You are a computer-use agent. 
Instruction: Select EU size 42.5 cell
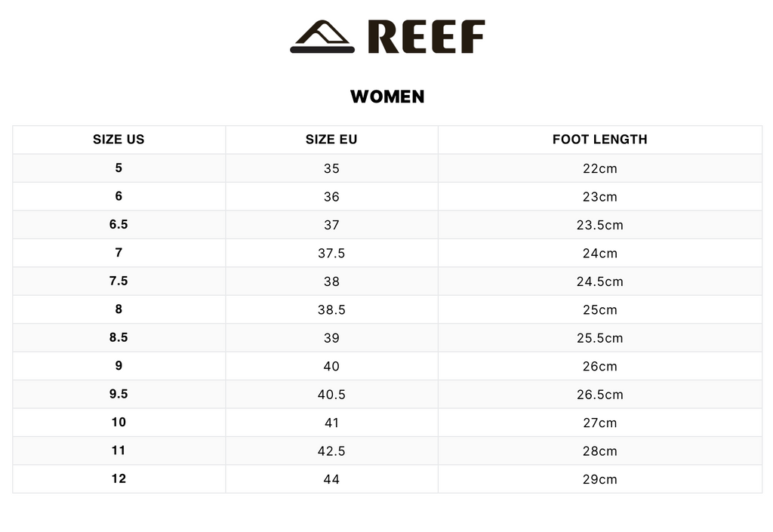[x=331, y=451]
